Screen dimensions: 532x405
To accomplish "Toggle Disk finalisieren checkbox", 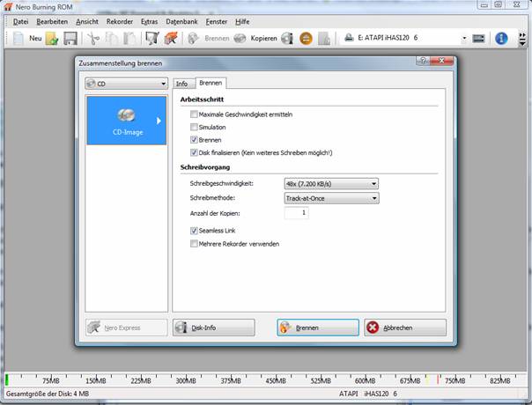I will point(194,152).
